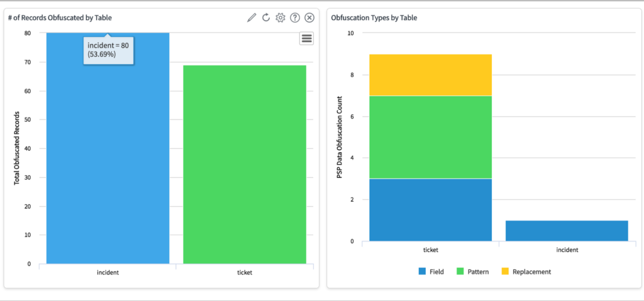Click the '8' y-axis value in right chart
The image size is (644, 301).
[x=351, y=75]
